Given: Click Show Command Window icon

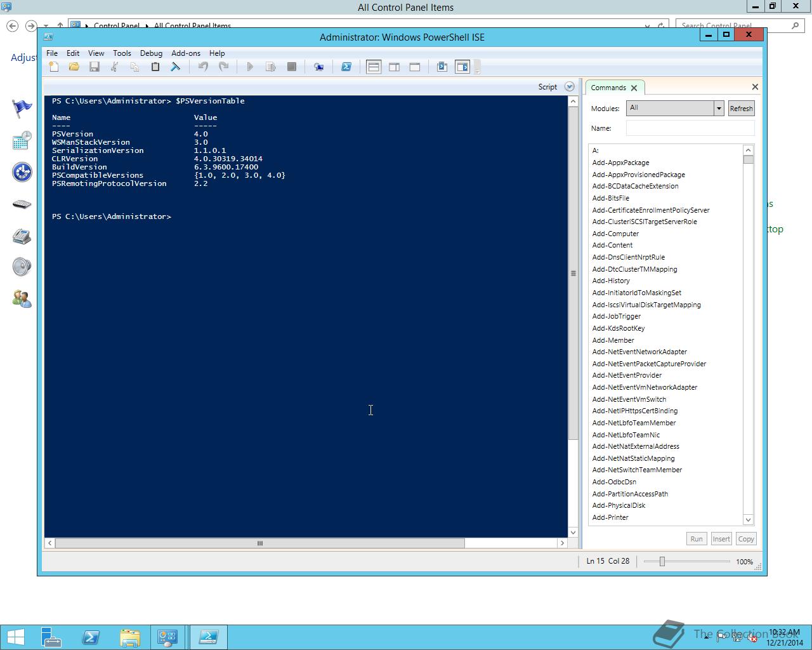Looking at the screenshot, I should point(442,67).
